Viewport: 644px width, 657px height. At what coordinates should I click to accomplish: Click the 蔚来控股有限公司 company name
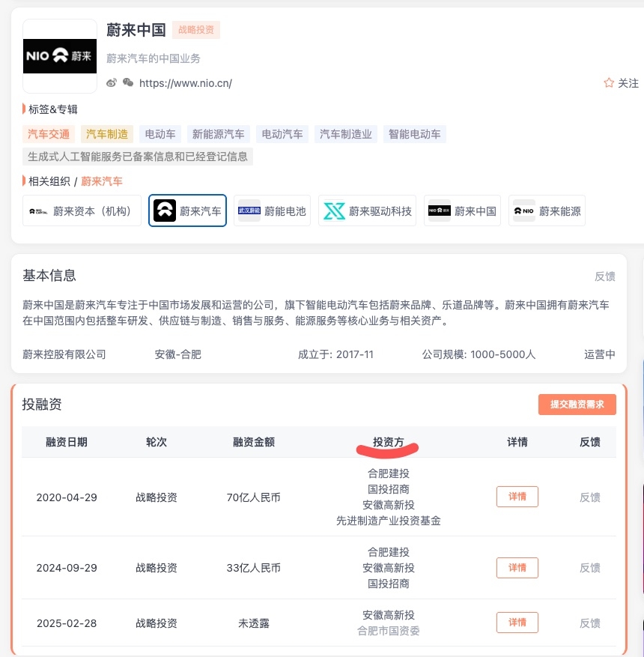[64, 354]
